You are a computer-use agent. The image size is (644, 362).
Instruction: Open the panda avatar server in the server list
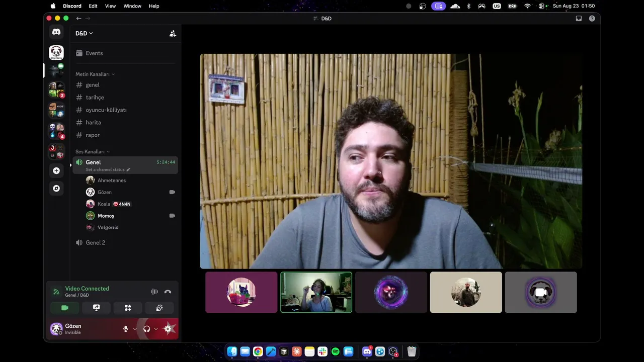[x=56, y=52]
